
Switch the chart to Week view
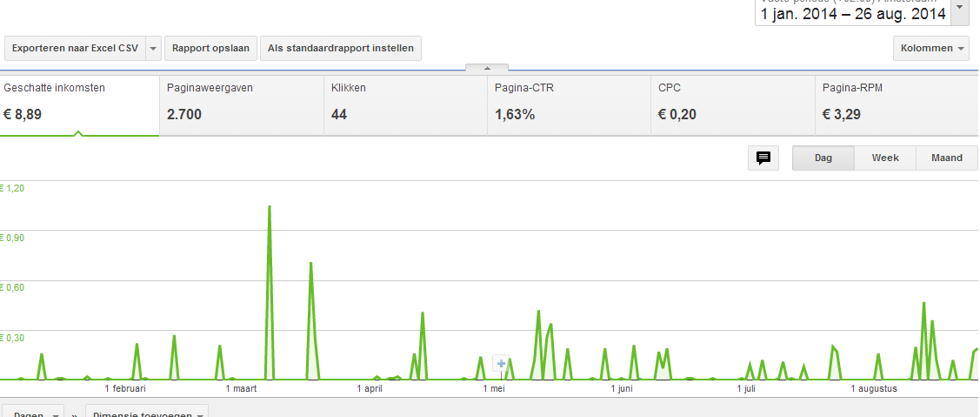point(885,158)
